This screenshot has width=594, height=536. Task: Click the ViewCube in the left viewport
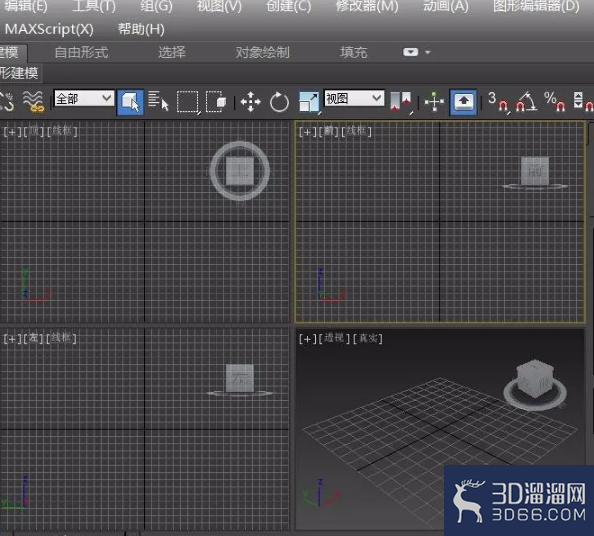click(240, 378)
